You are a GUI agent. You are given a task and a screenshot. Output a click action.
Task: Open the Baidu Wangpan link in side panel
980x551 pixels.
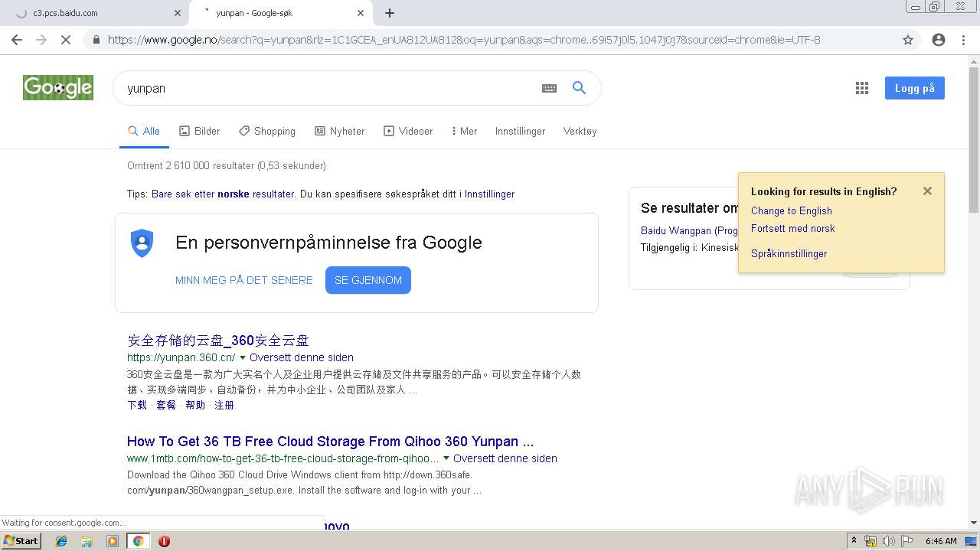click(689, 230)
